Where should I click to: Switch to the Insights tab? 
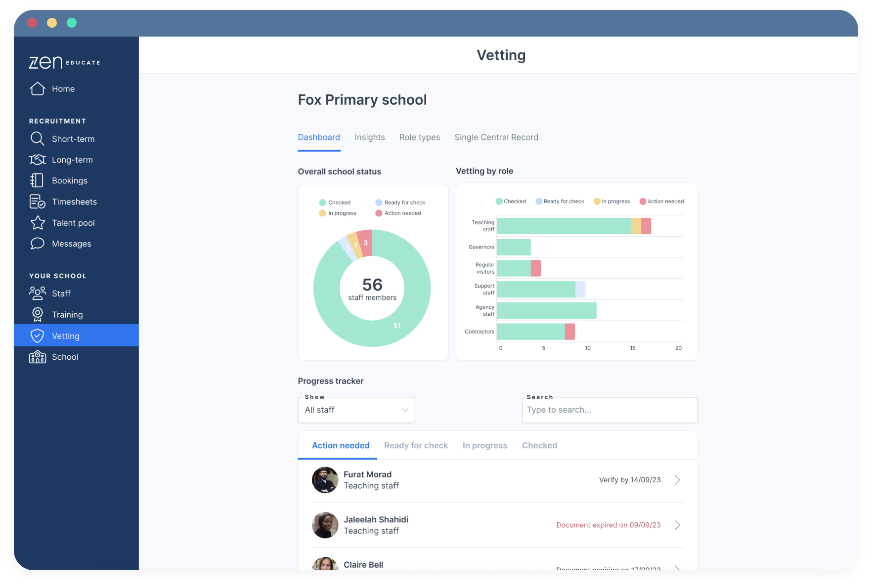[370, 137]
